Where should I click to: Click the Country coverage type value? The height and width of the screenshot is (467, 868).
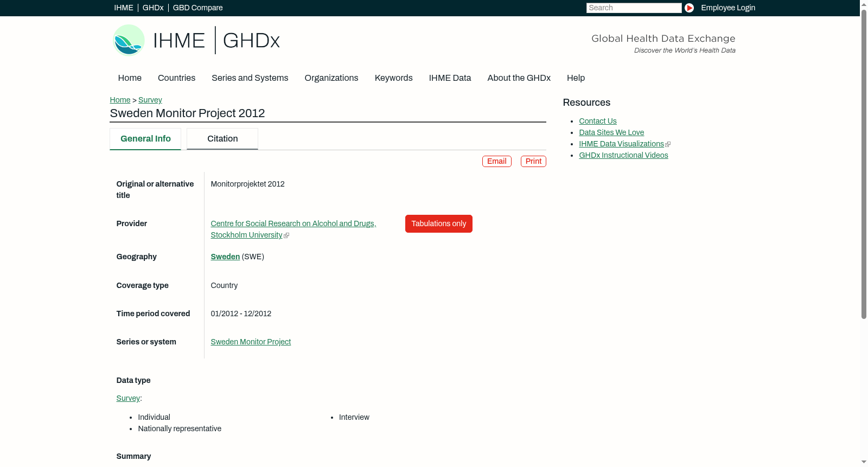click(224, 285)
